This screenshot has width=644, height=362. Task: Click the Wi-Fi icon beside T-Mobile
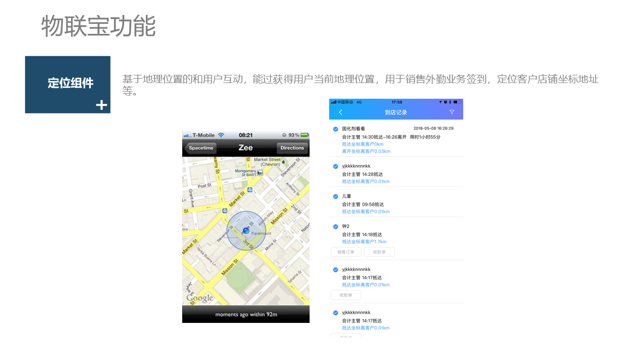coord(221,135)
